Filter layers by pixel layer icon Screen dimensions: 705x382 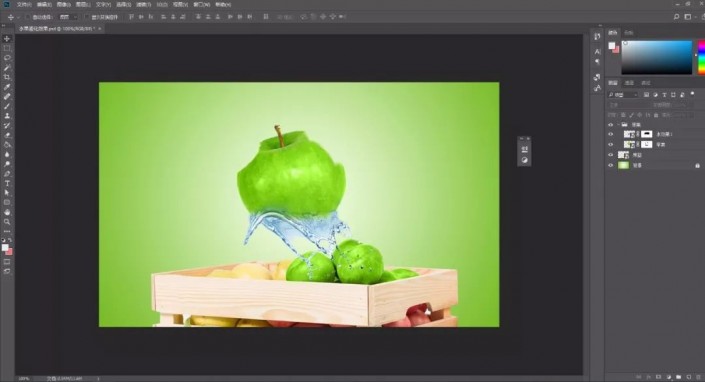[x=646, y=95]
